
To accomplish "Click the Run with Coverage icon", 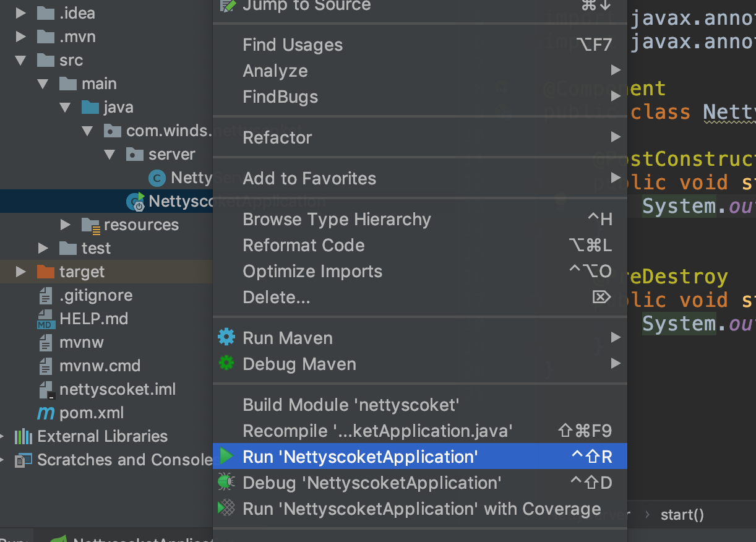I will tap(227, 509).
